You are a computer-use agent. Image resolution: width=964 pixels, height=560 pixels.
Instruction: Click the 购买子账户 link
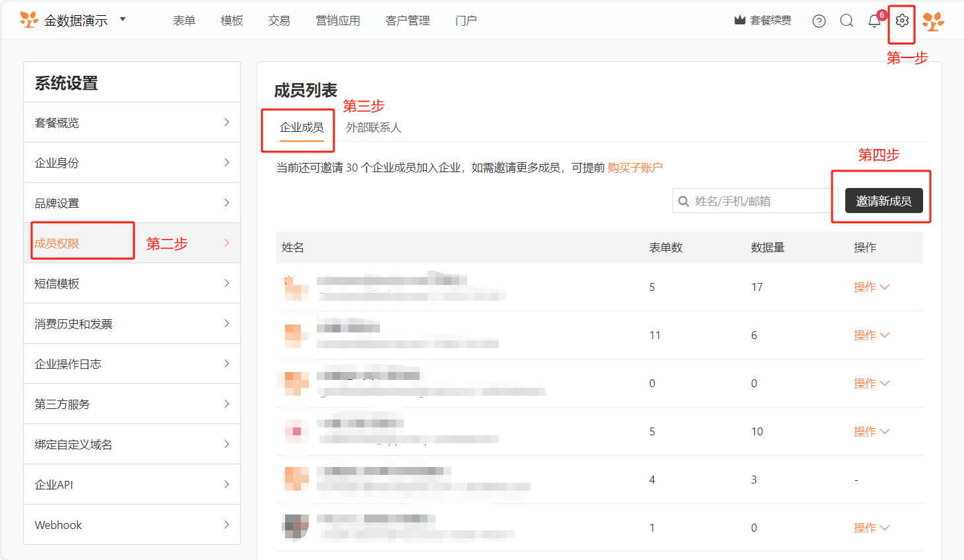click(635, 168)
